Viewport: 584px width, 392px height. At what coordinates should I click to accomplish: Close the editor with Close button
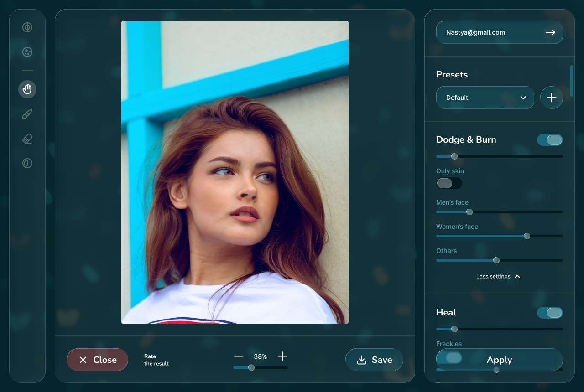coord(97,360)
